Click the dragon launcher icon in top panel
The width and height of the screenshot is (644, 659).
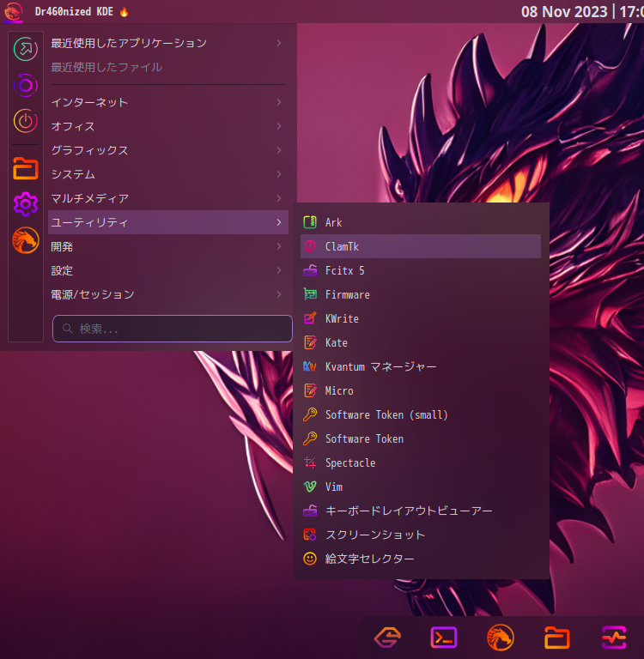point(13,11)
